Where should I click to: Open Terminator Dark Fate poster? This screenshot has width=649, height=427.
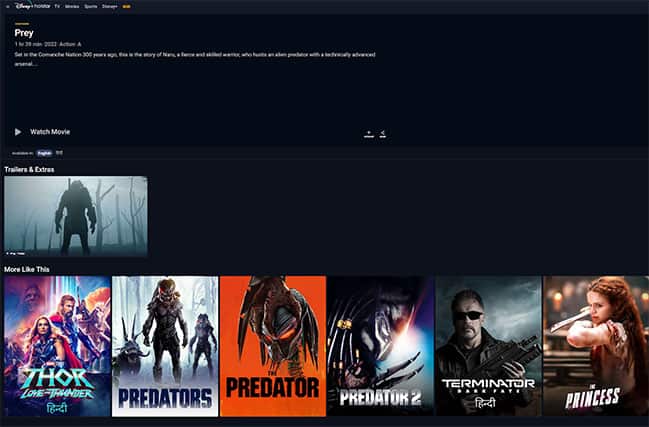tap(489, 346)
